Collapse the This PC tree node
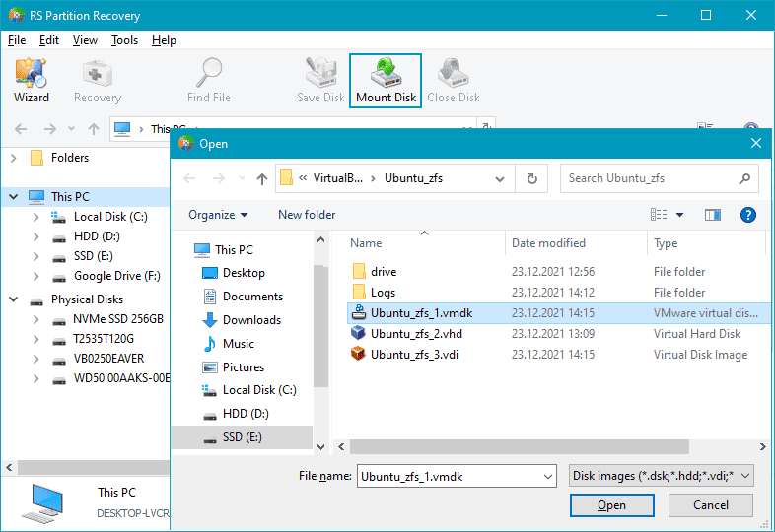This screenshot has width=775, height=532. tap(14, 197)
